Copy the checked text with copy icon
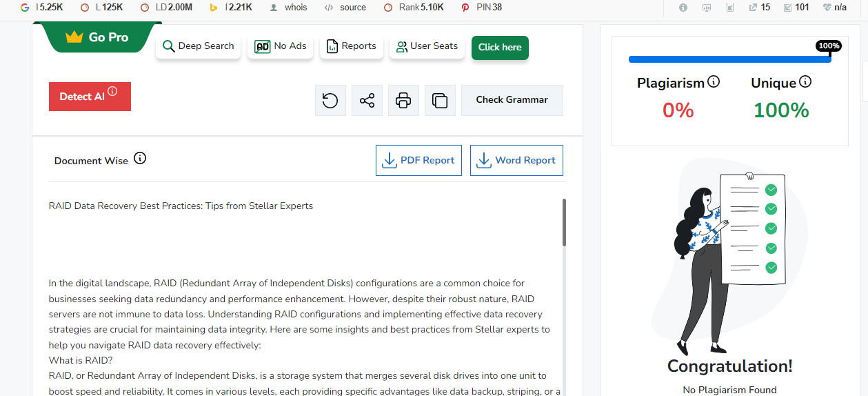Image resolution: width=868 pixels, height=396 pixels. point(440,101)
